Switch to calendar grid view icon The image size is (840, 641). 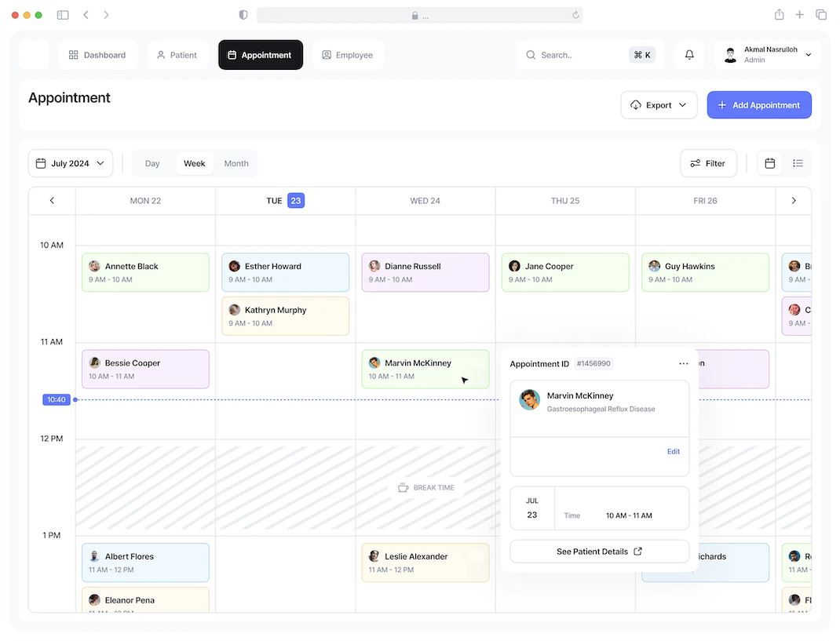click(x=770, y=163)
